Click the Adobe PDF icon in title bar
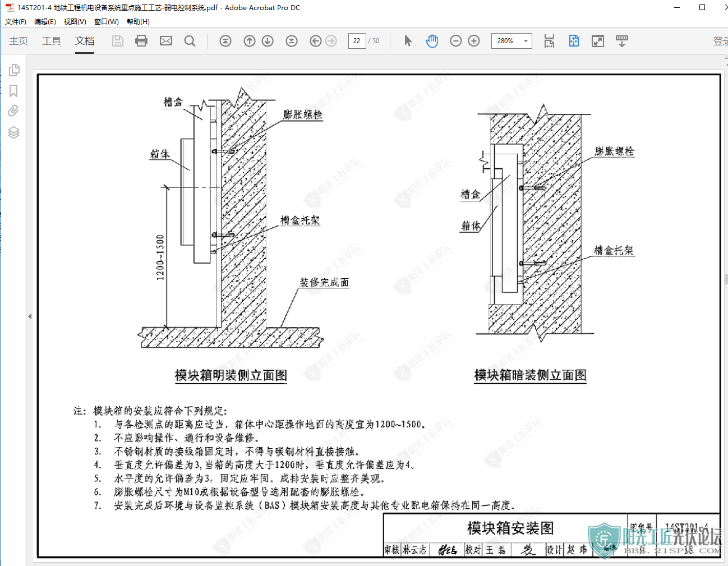728x566 pixels. pos(10,7)
